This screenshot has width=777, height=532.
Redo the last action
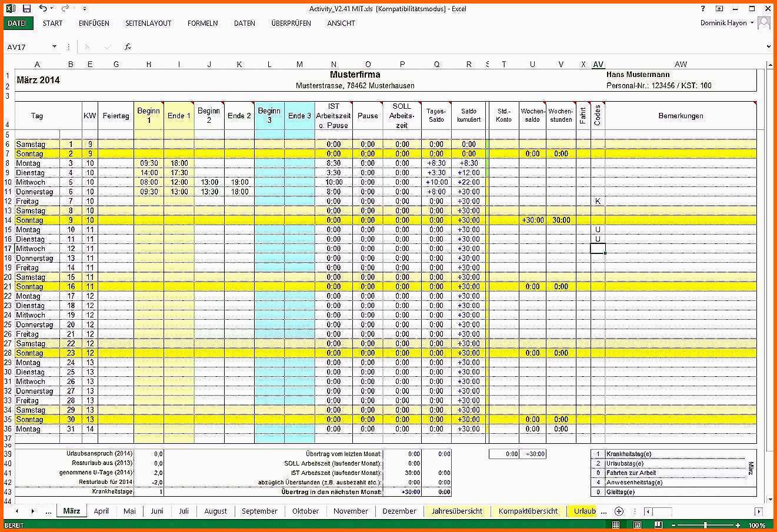(65, 9)
